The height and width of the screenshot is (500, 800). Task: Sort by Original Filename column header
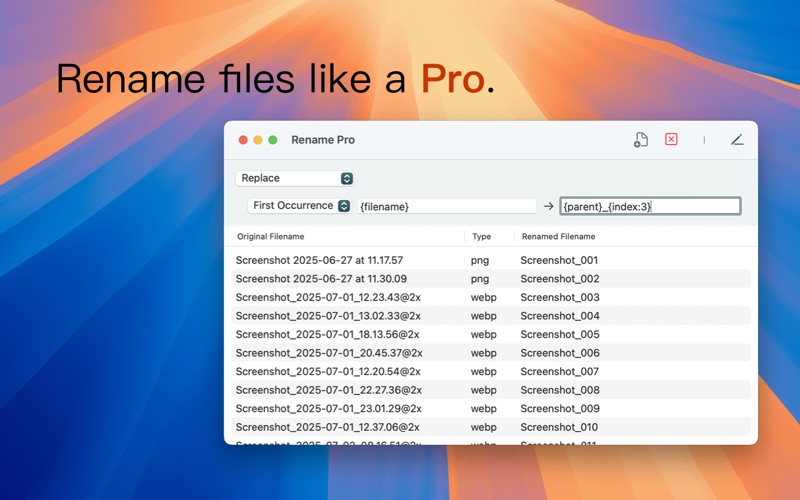pos(270,237)
